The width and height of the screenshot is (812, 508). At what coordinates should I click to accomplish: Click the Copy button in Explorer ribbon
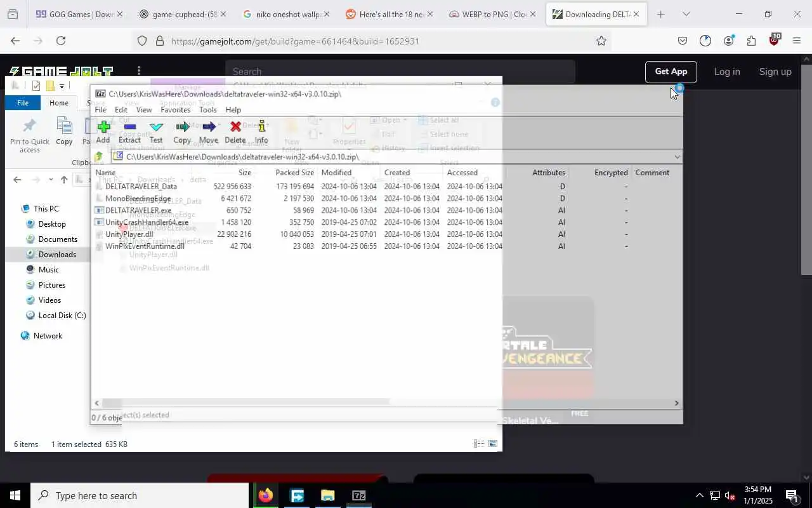(x=64, y=131)
